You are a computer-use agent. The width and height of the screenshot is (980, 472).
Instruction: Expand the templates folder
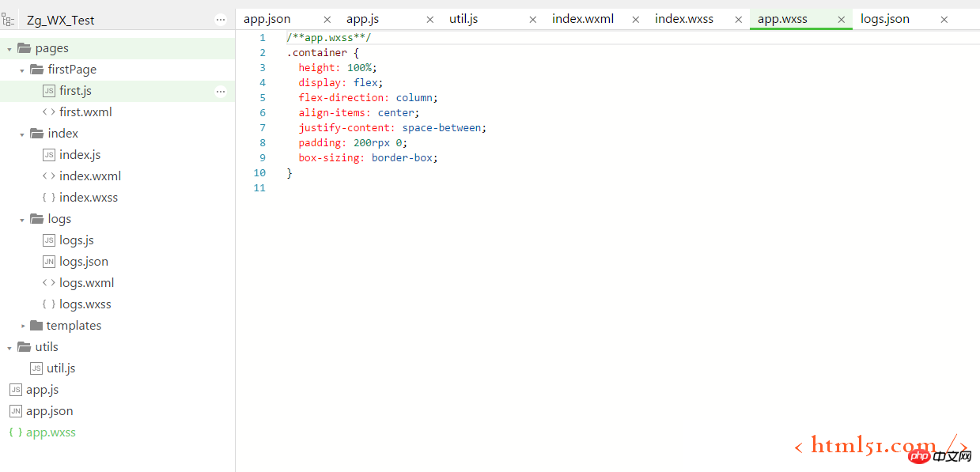point(23,326)
